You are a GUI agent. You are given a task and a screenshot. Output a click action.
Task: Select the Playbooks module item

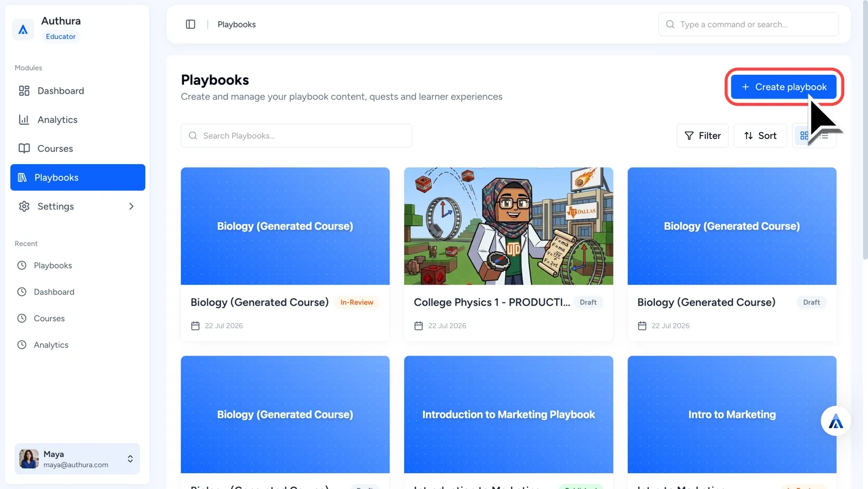coord(78,177)
